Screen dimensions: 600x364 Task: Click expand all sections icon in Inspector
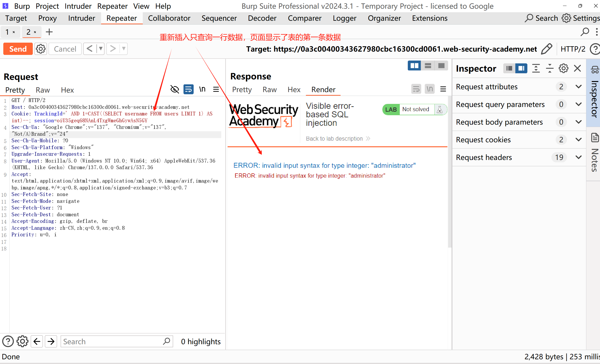click(x=536, y=68)
